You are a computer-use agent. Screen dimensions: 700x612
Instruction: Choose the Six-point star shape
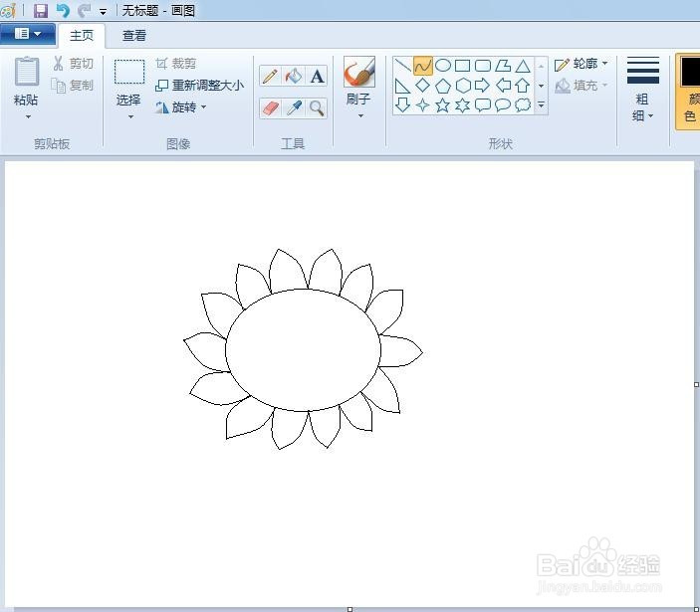(x=462, y=105)
